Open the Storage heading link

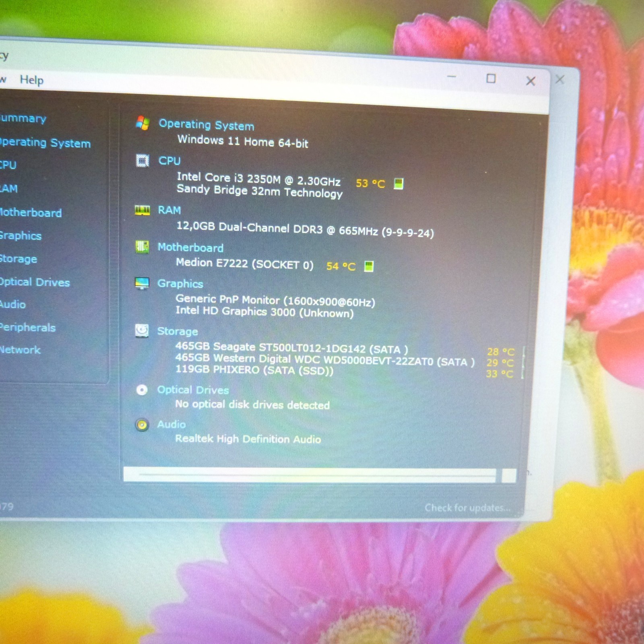coord(178,331)
